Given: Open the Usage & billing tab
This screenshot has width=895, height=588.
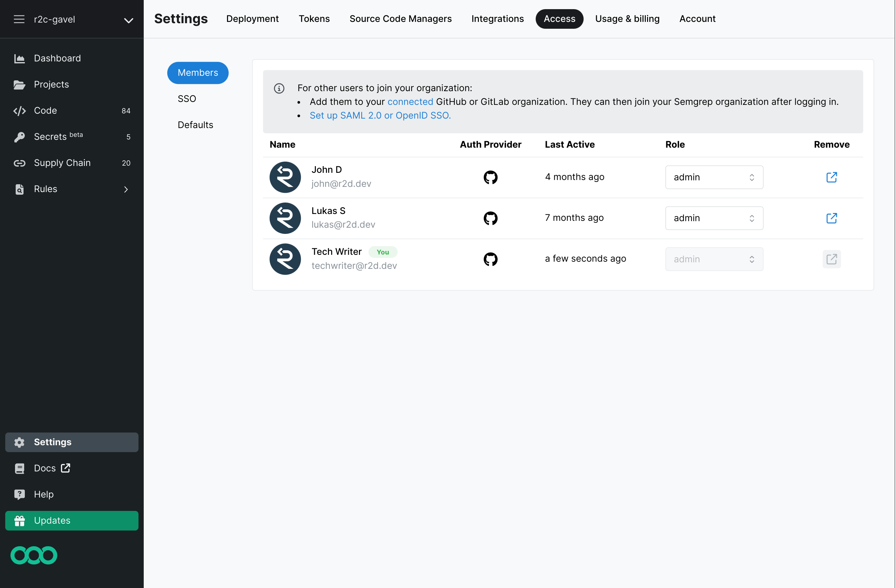Looking at the screenshot, I should 627,19.
